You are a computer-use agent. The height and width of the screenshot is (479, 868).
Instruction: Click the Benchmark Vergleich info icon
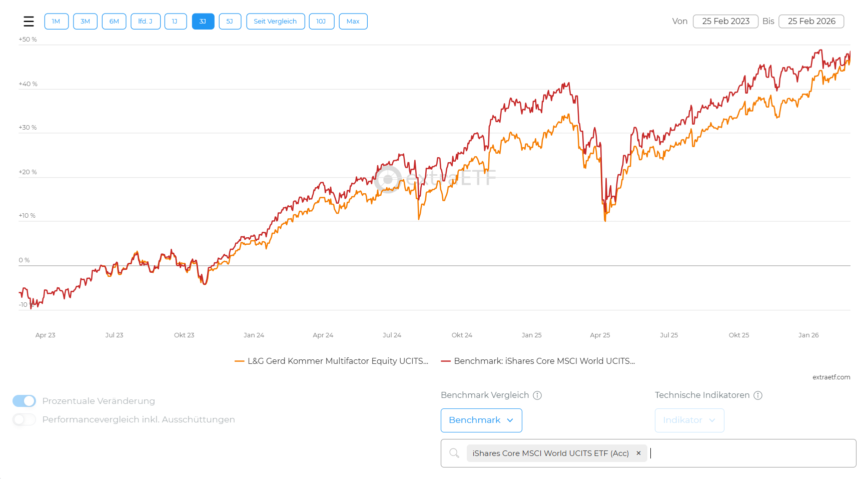click(x=537, y=395)
